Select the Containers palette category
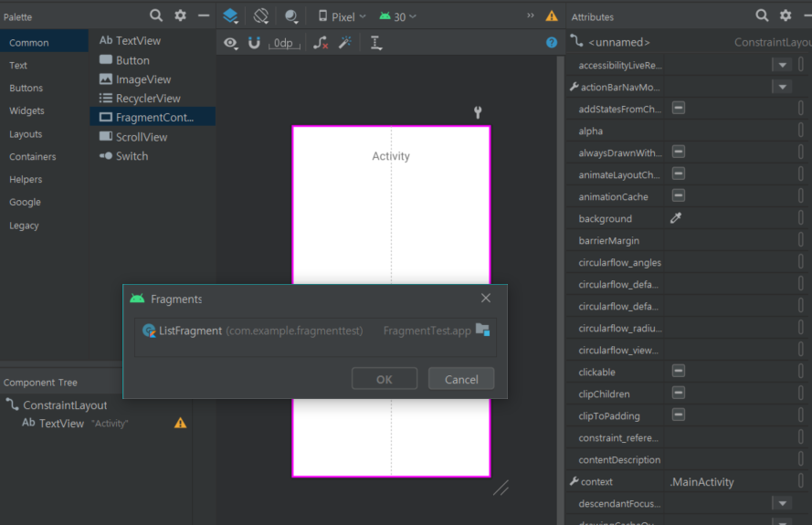Image resolution: width=812 pixels, height=525 pixels. pos(44,156)
